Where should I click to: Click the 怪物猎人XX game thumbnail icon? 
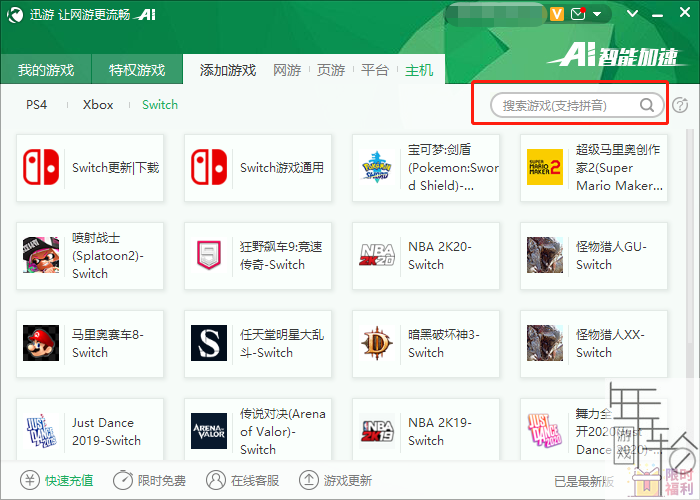pos(545,343)
